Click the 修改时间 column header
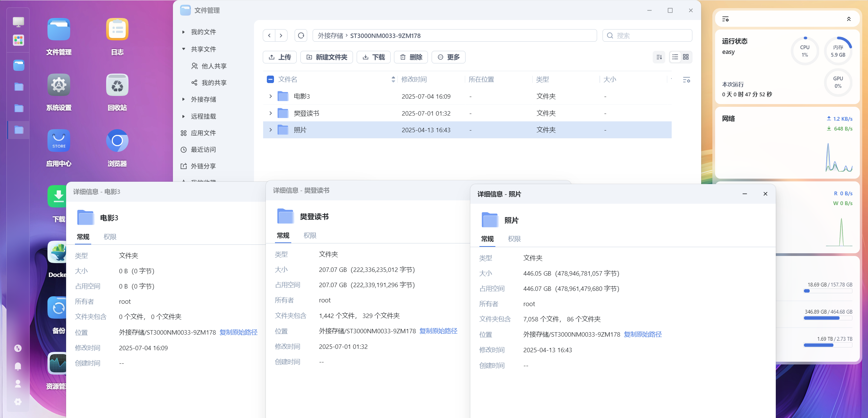Image resolution: width=868 pixels, height=418 pixels. (x=414, y=79)
